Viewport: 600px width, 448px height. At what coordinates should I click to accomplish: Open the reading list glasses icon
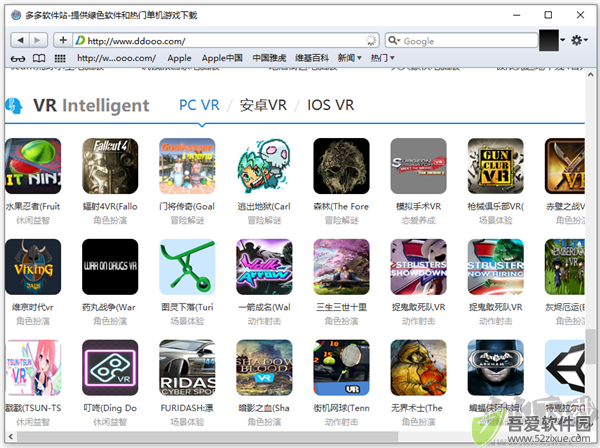click(x=18, y=59)
